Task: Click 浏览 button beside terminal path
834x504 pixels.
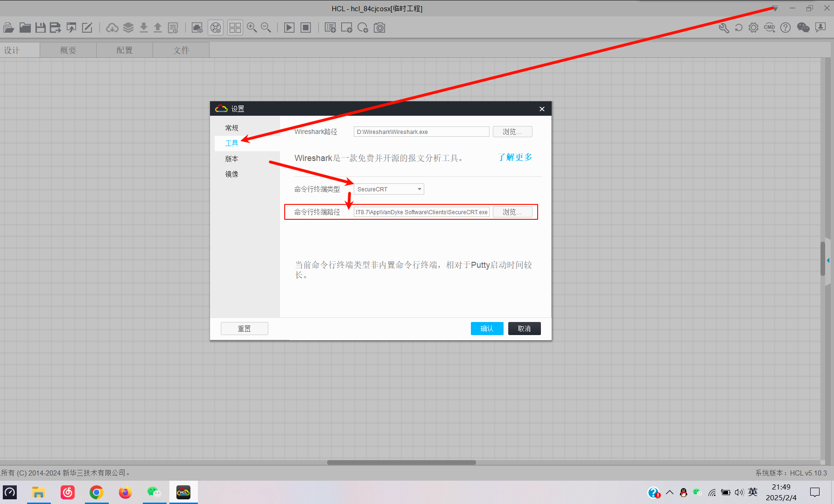Action: (x=512, y=212)
